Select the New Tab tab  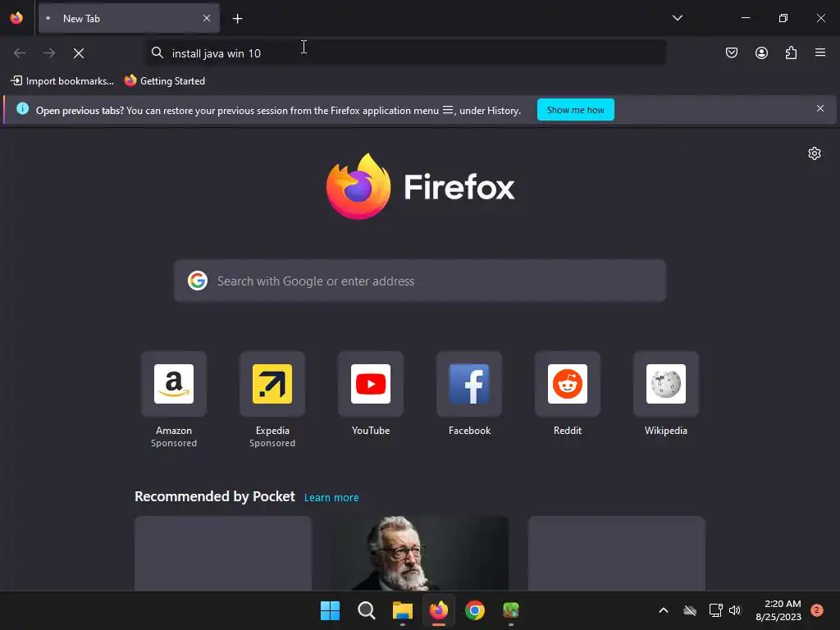click(129, 18)
